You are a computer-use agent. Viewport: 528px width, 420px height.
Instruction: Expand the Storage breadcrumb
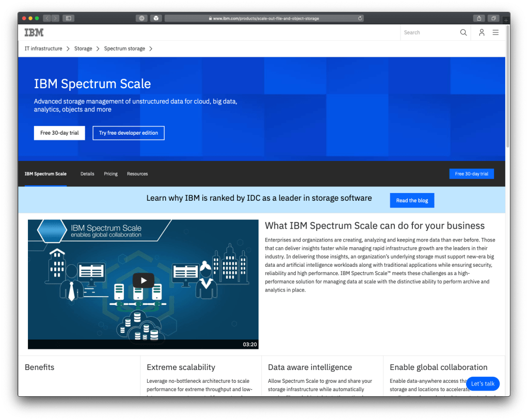[83, 49]
